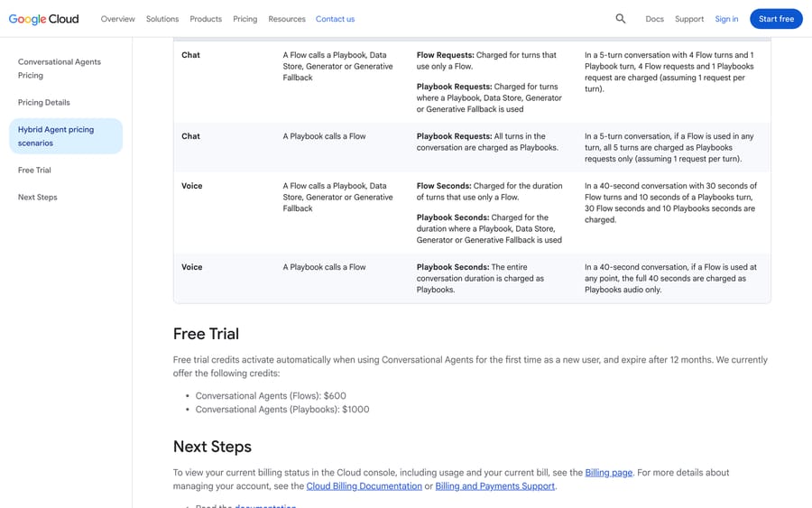Screen dimensions: 812x508
Task: Click 'In a 5-turn conversation with 4 Flow turns' example
Action: 669,71
